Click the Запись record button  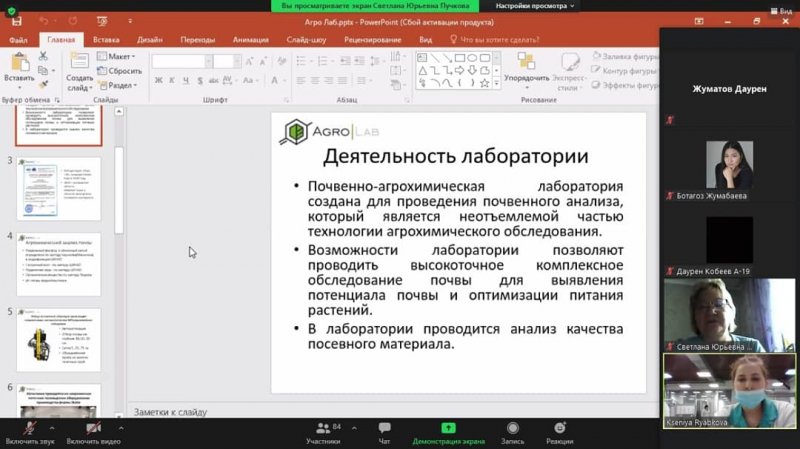pos(513,433)
